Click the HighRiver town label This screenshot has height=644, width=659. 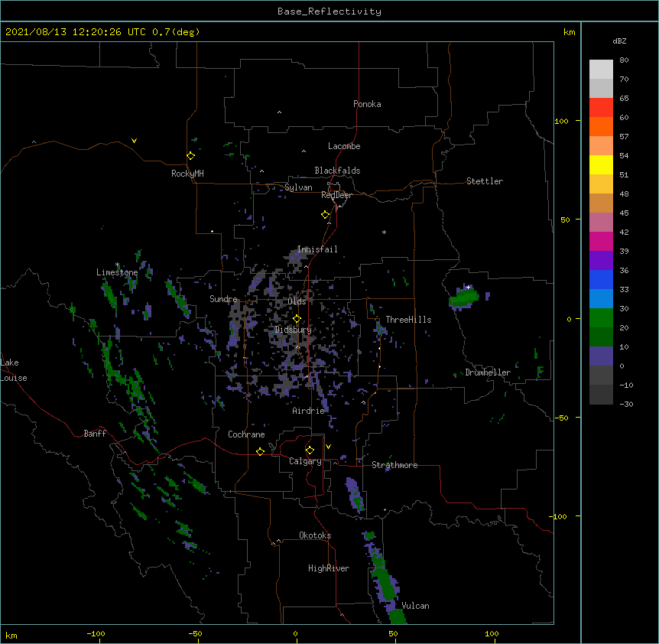[329, 568]
